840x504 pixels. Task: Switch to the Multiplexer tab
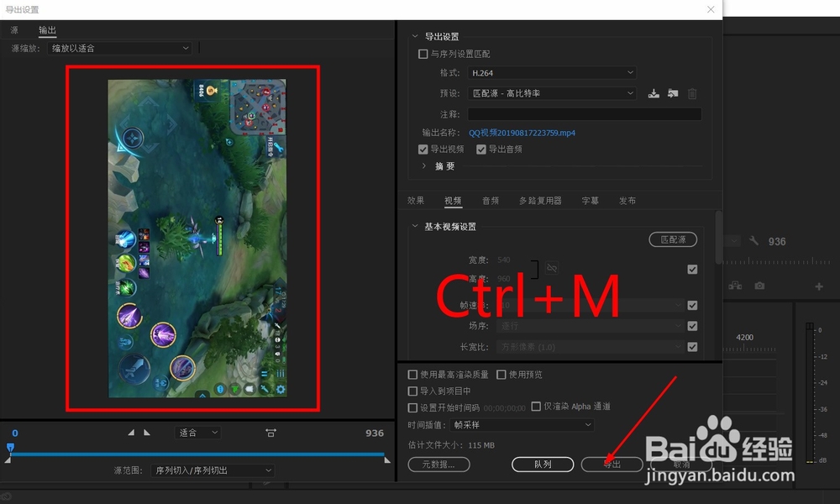pyautogui.click(x=540, y=200)
